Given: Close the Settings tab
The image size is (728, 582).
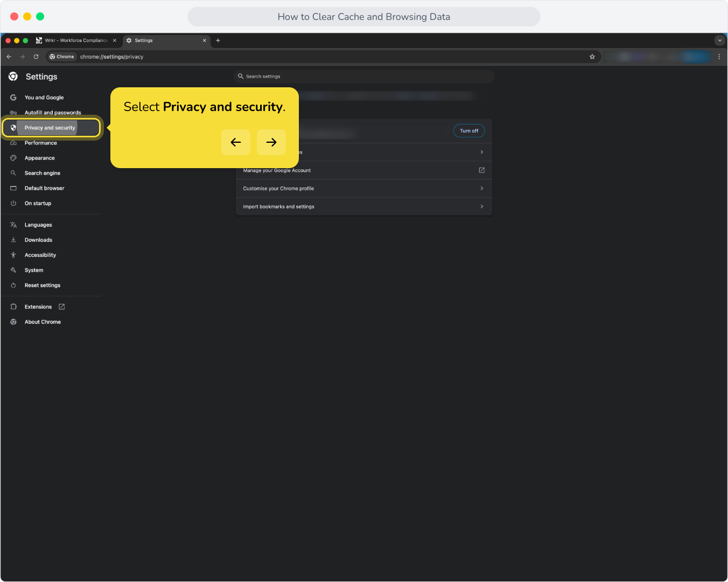Looking at the screenshot, I should [205, 40].
